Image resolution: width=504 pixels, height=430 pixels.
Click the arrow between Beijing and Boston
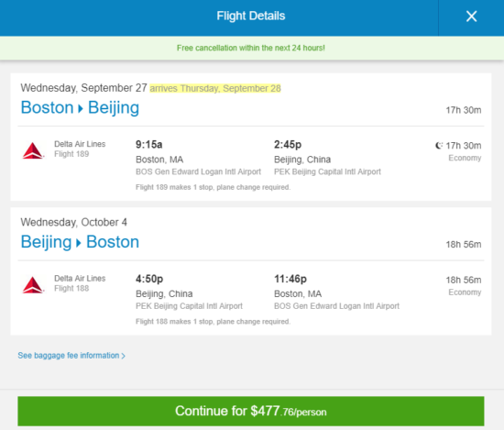coord(79,243)
